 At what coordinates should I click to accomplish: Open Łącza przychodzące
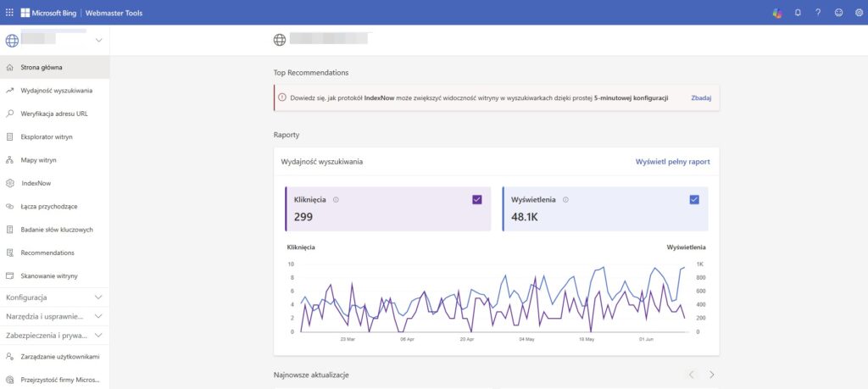click(55, 207)
